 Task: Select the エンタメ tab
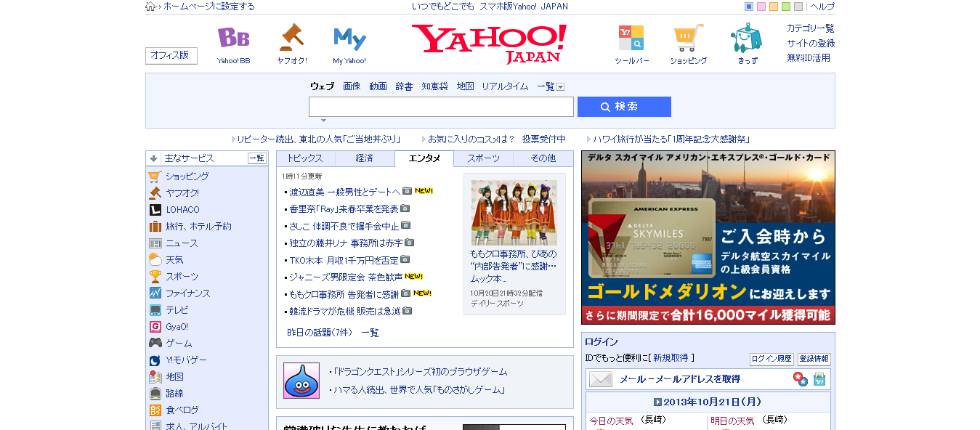pyautogui.click(x=424, y=158)
